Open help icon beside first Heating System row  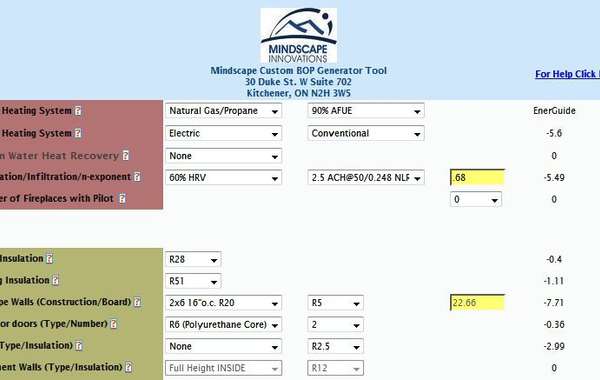coord(78,111)
